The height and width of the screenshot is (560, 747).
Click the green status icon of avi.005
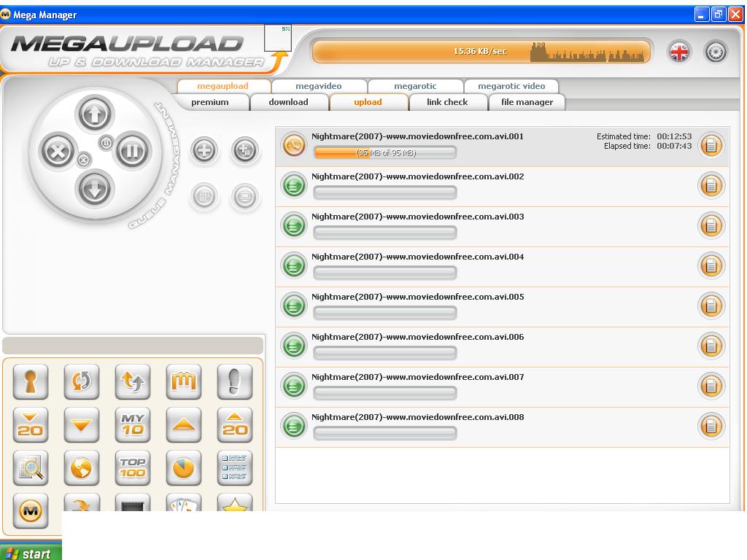pyautogui.click(x=294, y=306)
